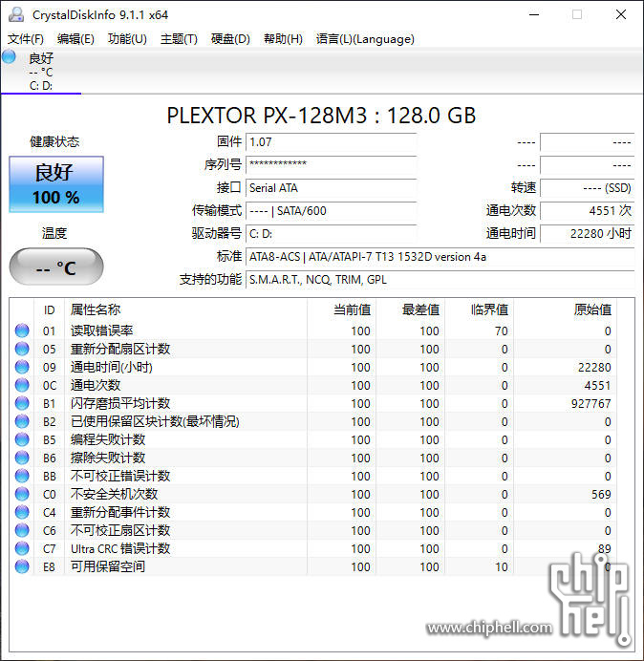Open the 帮助(H) menu
644x661 pixels.
pyautogui.click(x=283, y=39)
